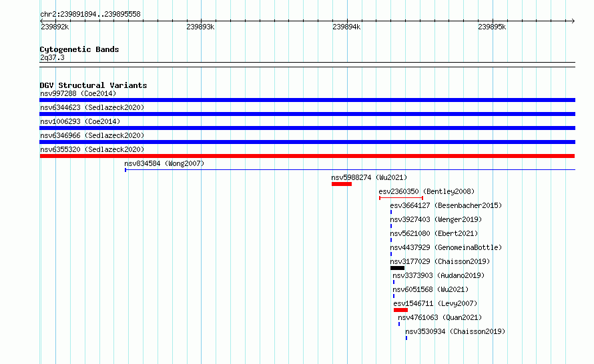The image size is (594, 364).
Task: Click the blue nsv6344623 variant bar
Action: click(x=307, y=114)
